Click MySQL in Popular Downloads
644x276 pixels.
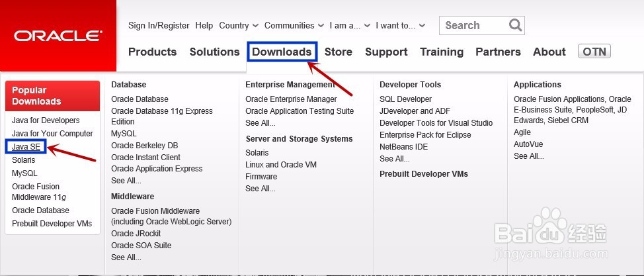[x=24, y=173]
